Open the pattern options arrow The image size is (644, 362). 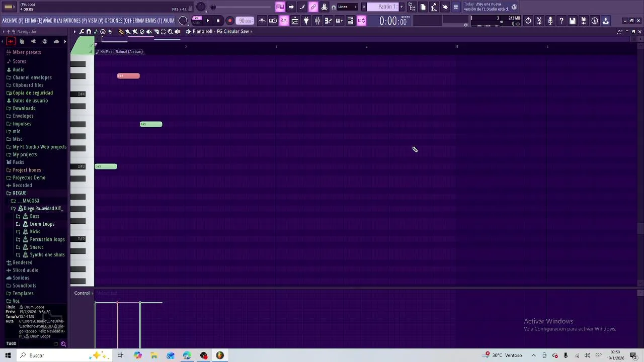(364, 7)
